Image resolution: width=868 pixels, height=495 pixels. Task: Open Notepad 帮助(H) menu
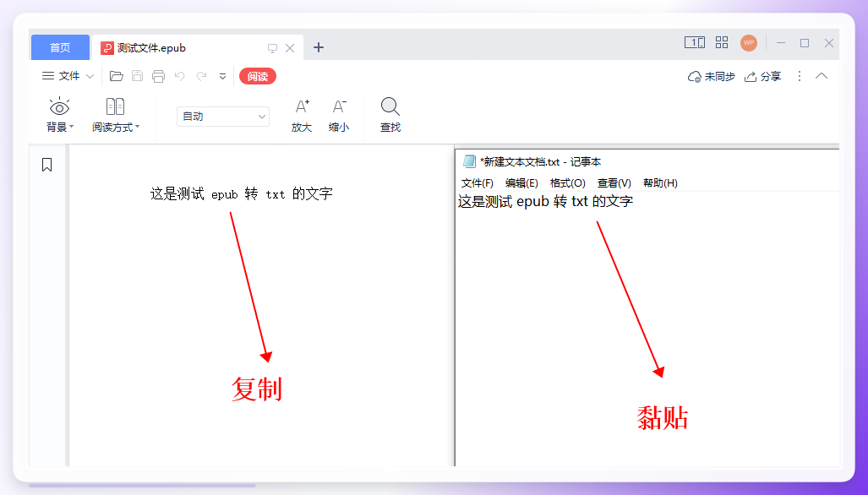pos(660,183)
